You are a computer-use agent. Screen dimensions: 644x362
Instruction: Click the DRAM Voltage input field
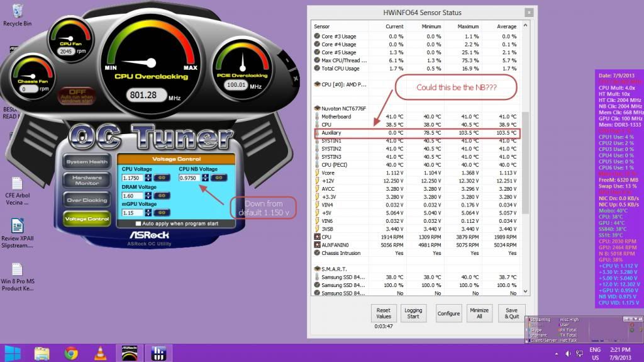[x=132, y=196]
